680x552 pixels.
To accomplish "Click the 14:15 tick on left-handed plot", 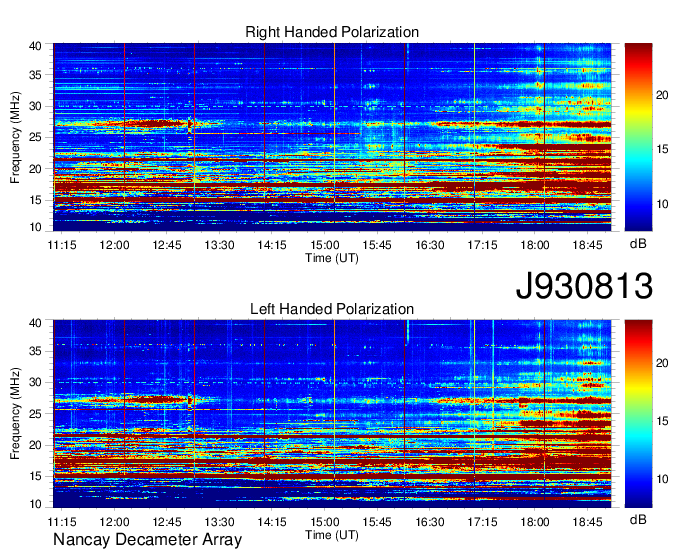I will (272, 522).
